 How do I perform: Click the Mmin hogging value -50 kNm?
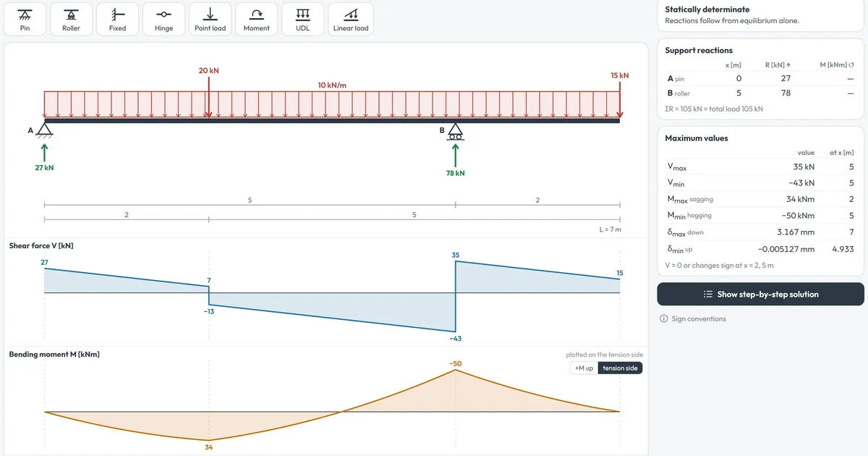click(x=799, y=215)
